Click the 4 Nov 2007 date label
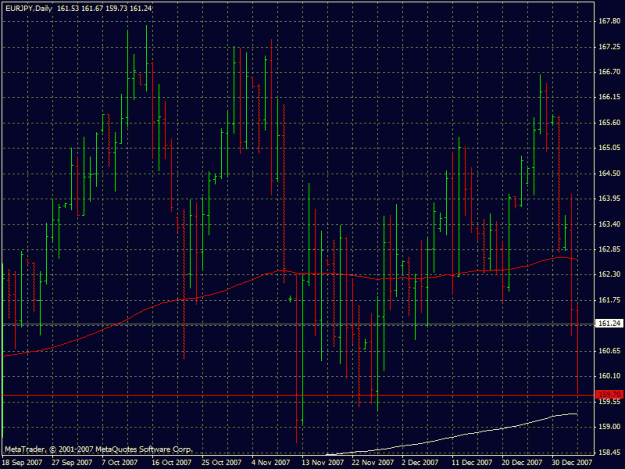625x469 pixels. (271, 462)
